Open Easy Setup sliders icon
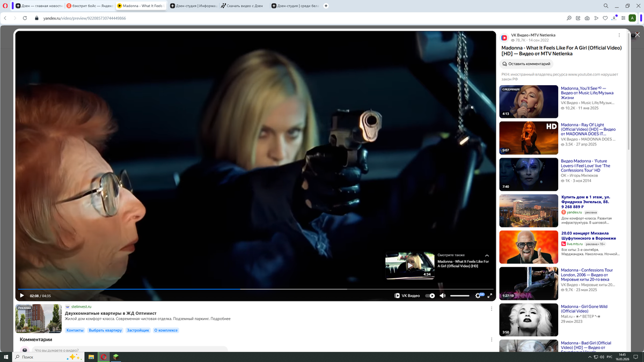The height and width of the screenshot is (362, 644). [x=623, y=18]
